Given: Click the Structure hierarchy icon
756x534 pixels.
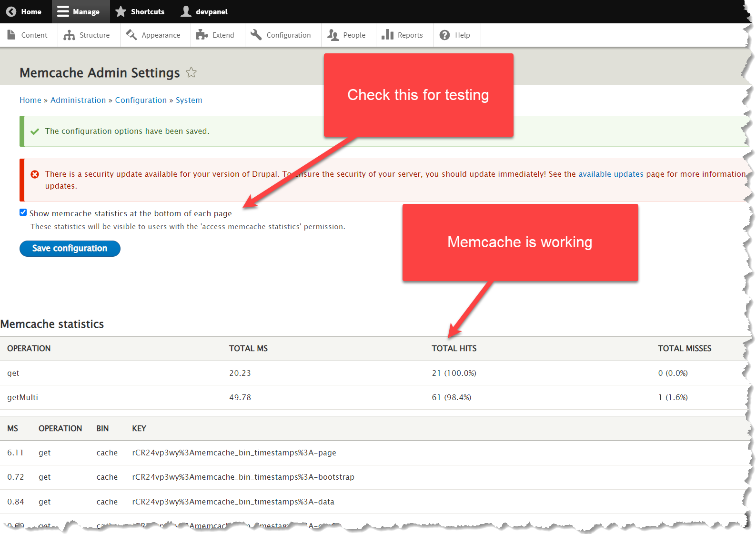Looking at the screenshot, I should [69, 35].
